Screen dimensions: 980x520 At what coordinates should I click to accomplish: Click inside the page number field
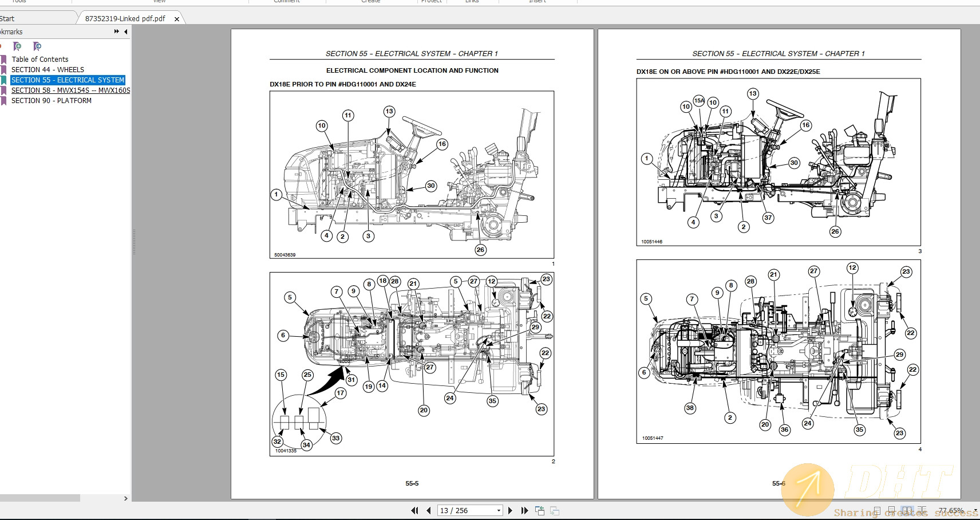tap(458, 510)
